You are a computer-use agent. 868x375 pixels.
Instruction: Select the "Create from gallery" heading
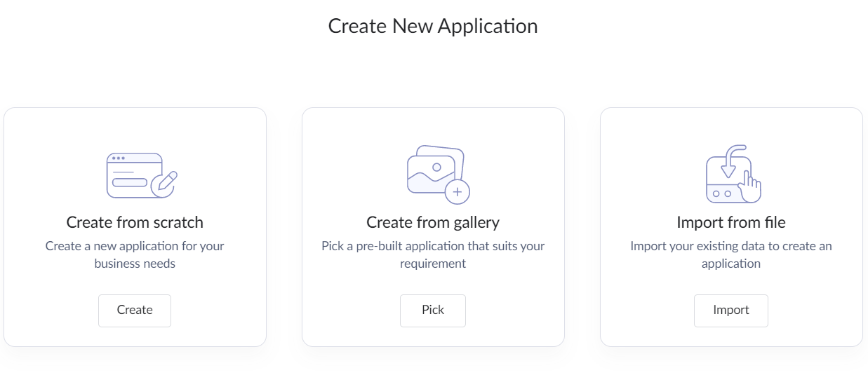433,222
